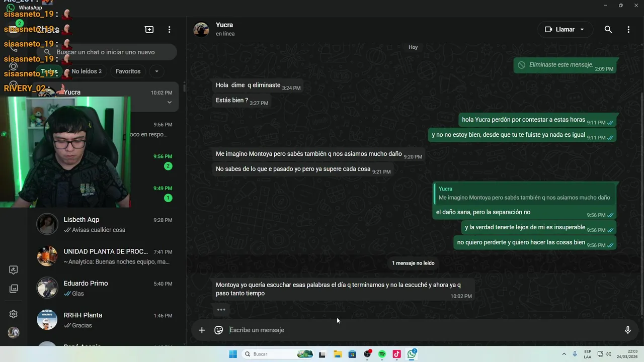
Task: Open the clock showing 22:03
Action: 627,354
